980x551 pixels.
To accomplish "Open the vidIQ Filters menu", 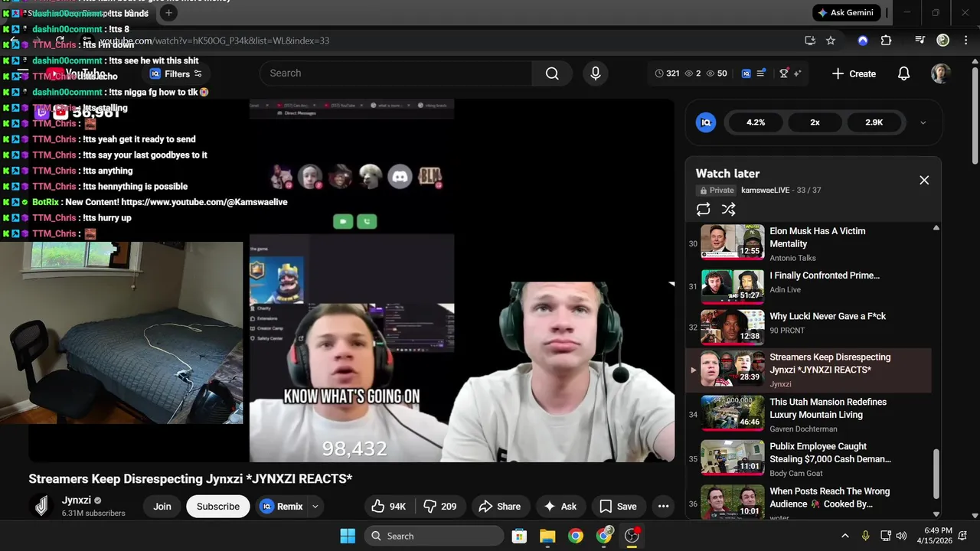I will point(176,73).
